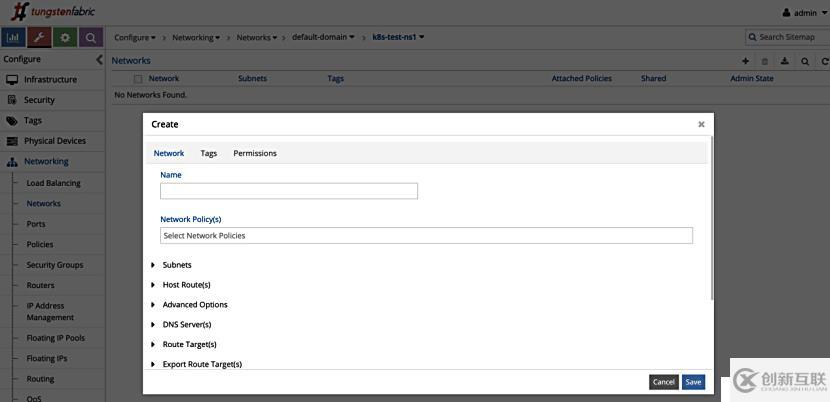Select Routing submenu item
Image resolution: width=830 pixels, height=402 pixels.
tap(40, 379)
